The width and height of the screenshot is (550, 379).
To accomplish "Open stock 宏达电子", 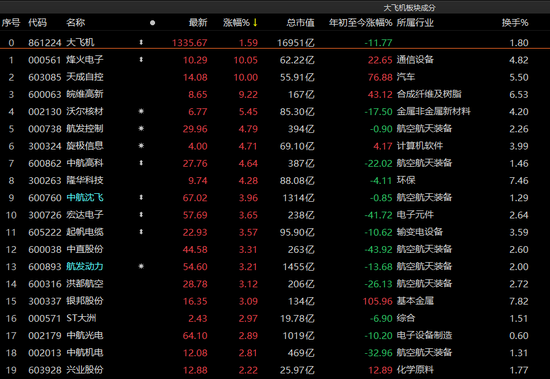I will pos(85,214).
